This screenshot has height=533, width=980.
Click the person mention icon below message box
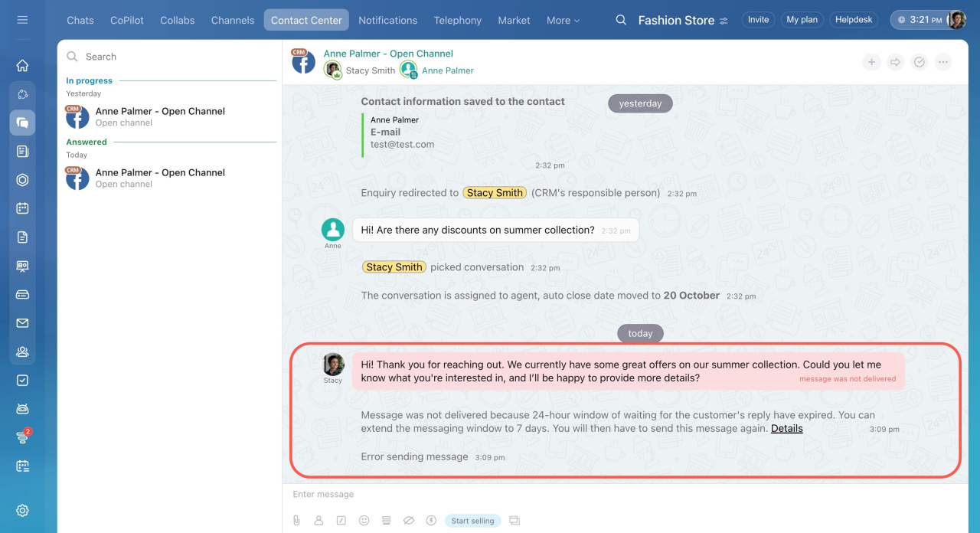click(318, 521)
